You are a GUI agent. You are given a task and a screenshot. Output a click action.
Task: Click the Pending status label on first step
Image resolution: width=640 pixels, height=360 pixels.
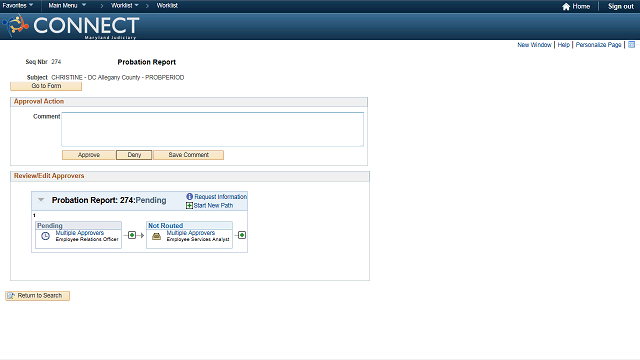pos(50,225)
